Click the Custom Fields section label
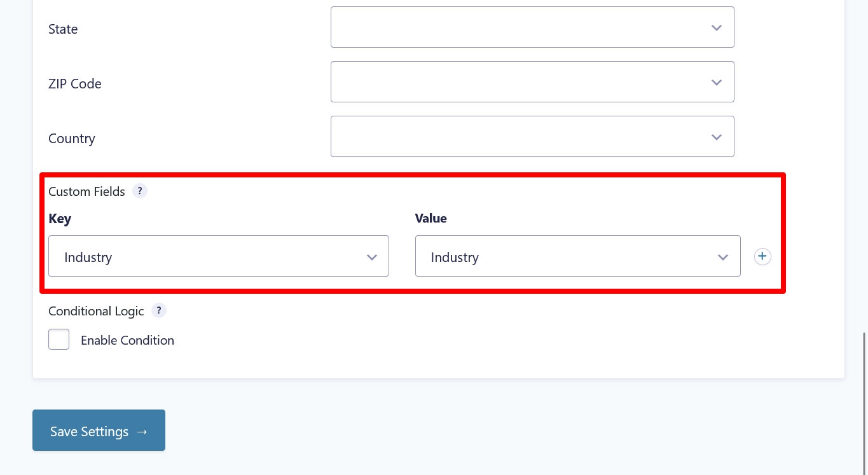 coord(86,191)
